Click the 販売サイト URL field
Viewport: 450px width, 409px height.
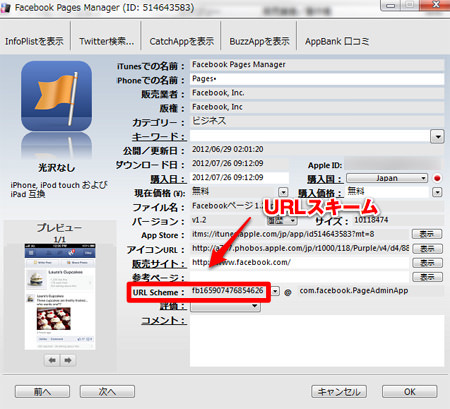tap(300, 263)
